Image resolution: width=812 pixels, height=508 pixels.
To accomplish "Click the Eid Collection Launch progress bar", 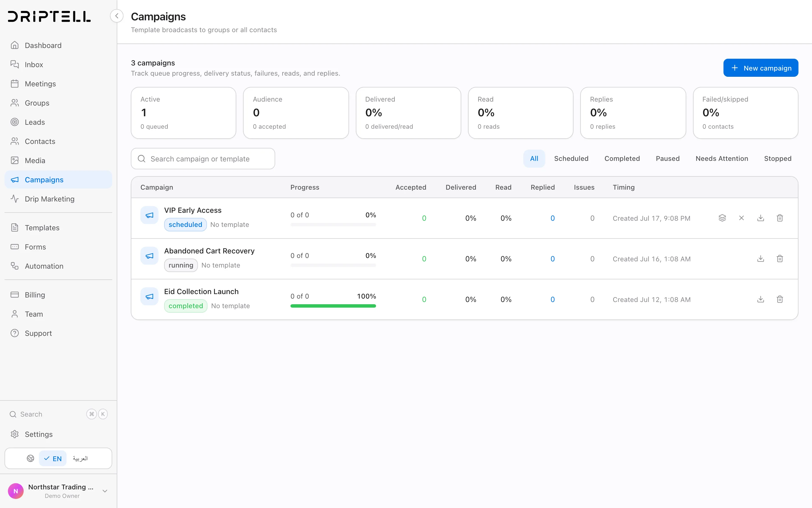I will click(x=333, y=306).
